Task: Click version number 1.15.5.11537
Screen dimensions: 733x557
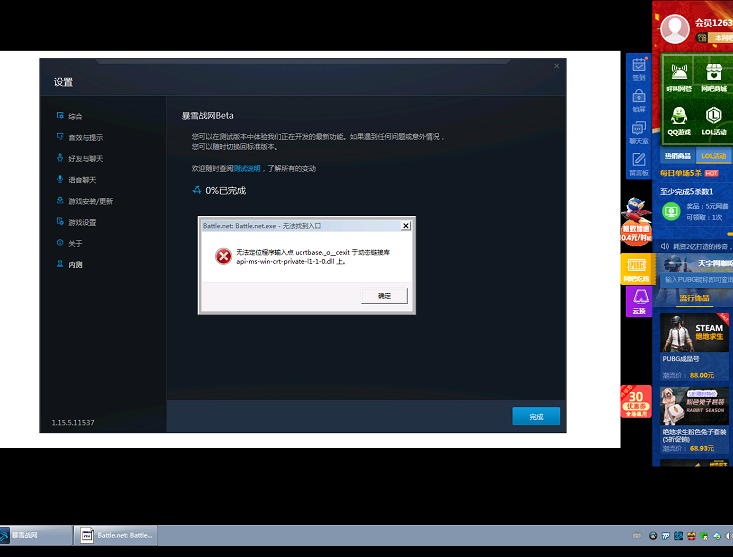Action: click(73, 422)
